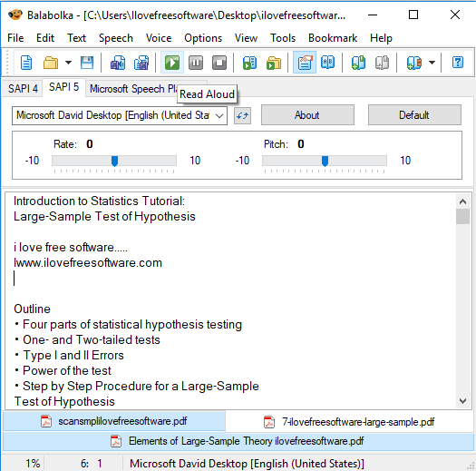Click the "lwww.ilovefreesoftware.com" line
This screenshot has width=476, height=471.
tap(88, 263)
